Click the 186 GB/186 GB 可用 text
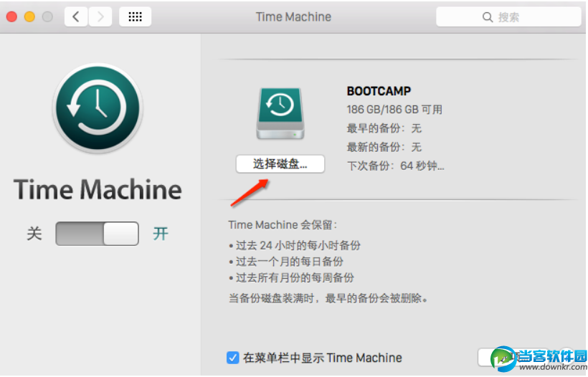The width and height of the screenshot is (588, 377). coord(394,110)
